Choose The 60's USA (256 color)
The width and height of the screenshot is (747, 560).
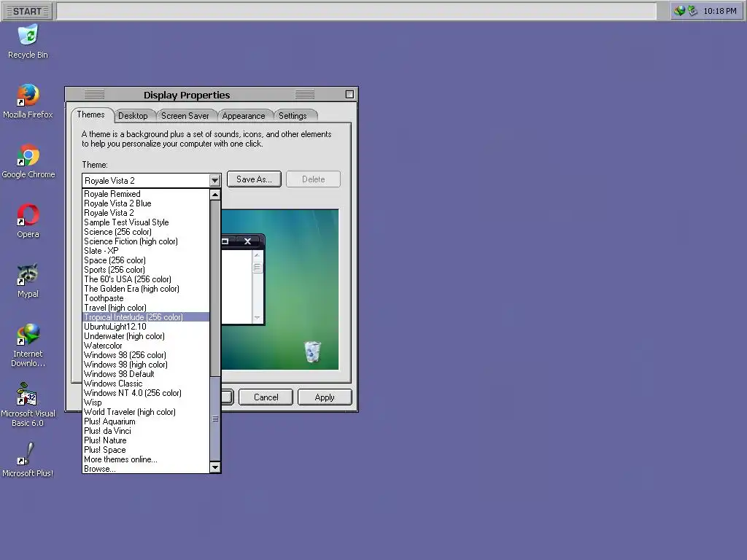tap(146, 279)
